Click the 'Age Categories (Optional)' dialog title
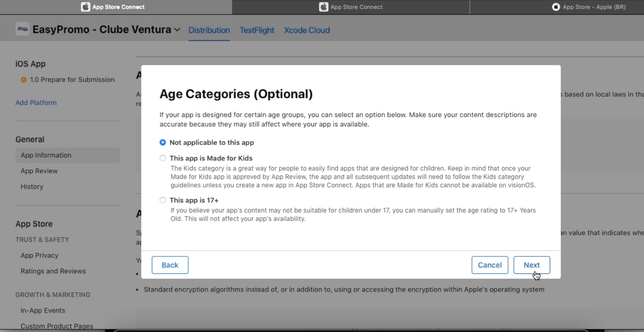This screenshot has height=332, width=644. 236,94
